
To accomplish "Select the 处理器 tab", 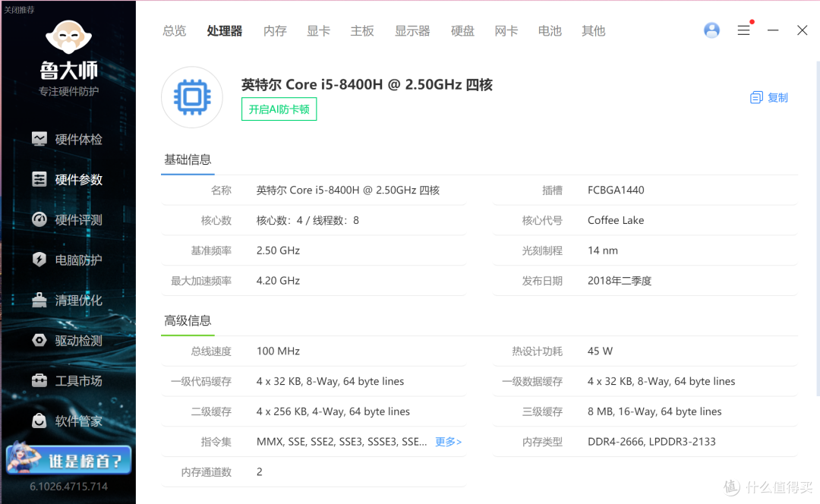I will point(224,31).
